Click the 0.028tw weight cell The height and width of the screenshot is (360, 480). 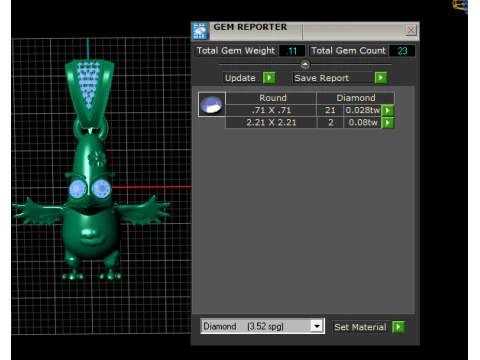click(362, 110)
